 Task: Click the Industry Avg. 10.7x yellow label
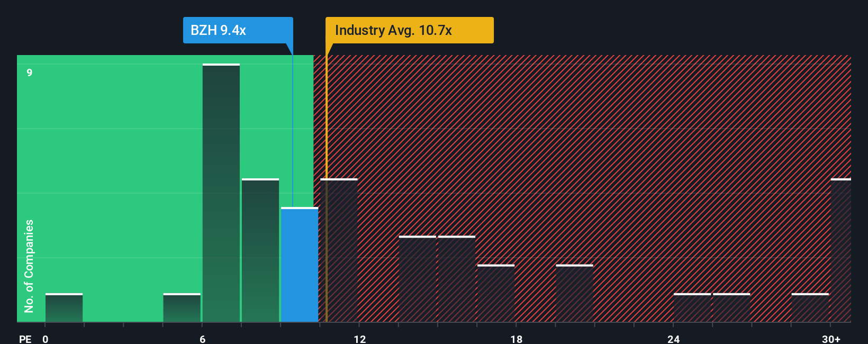point(409,30)
